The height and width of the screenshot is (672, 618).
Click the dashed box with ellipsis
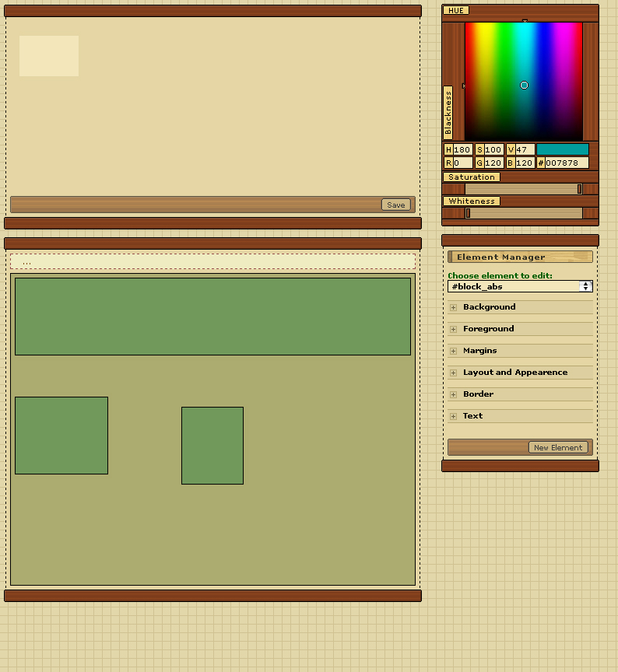pos(212,261)
